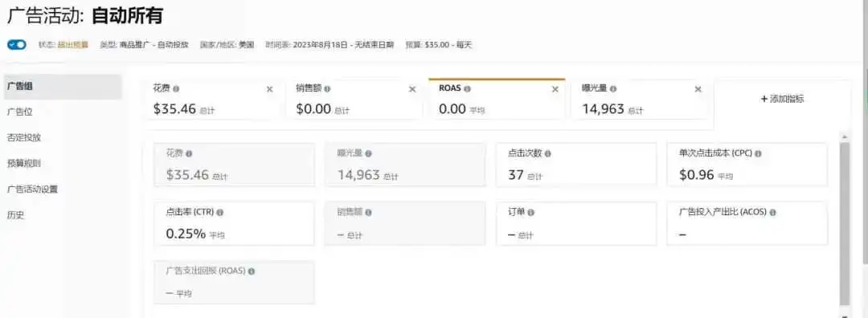Remove the 曝光量 metric card
The width and height of the screenshot is (868, 318).
(698, 89)
